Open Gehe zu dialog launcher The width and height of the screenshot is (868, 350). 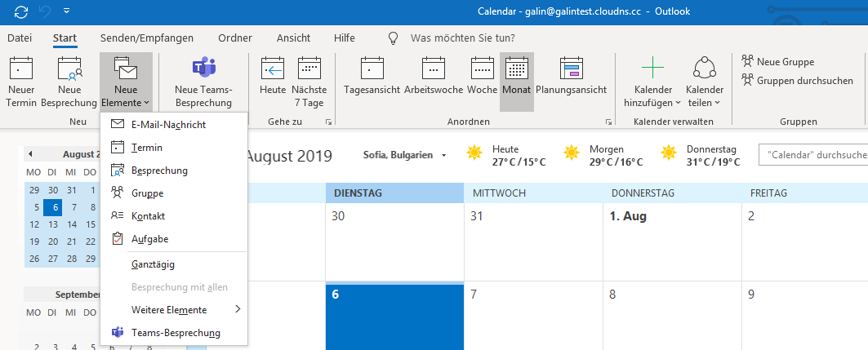(x=328, y=122)
